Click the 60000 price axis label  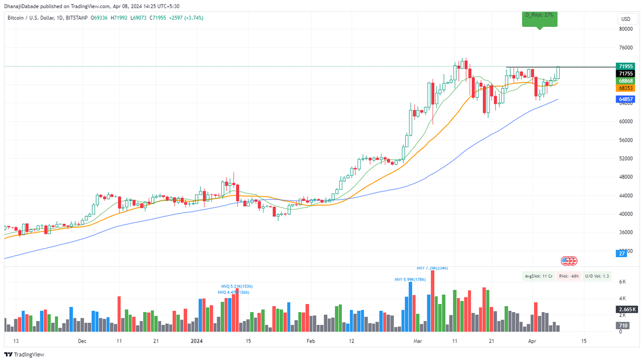click(x=626, y=121)
